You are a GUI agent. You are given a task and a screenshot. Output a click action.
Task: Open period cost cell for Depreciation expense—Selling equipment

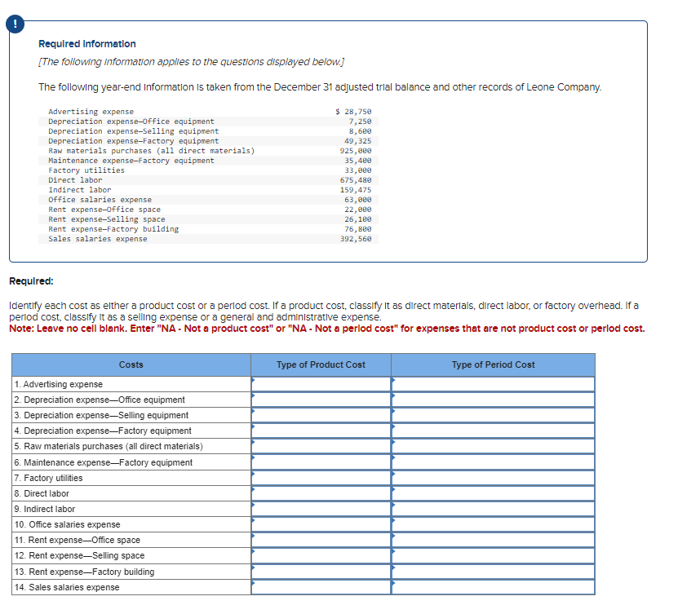pos(493,415)
